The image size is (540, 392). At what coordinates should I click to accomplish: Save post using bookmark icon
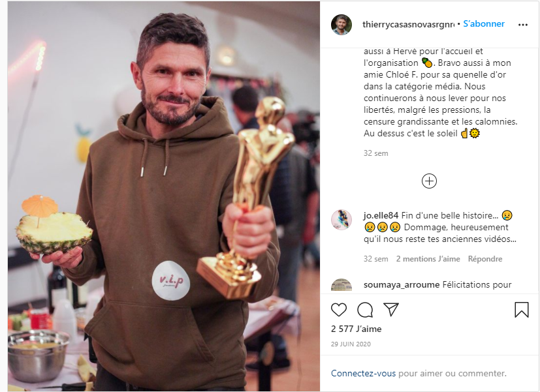coord(522,309)
